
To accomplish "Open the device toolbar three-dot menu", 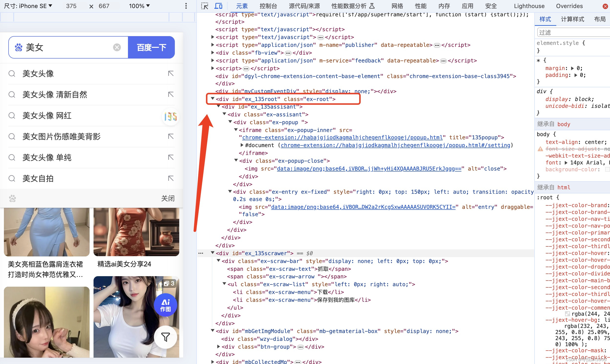I will [186, 6].
